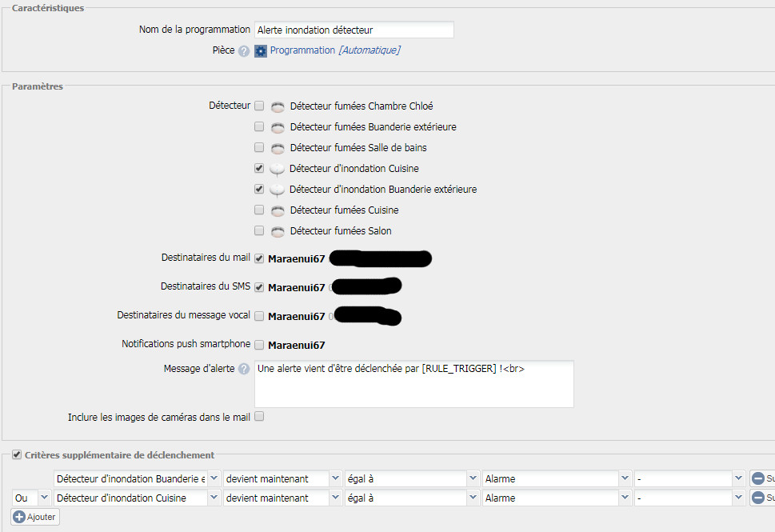The image size is (775, 532).
Task: Click the Nom de la programmation text field
Action: tap(354, 30)
